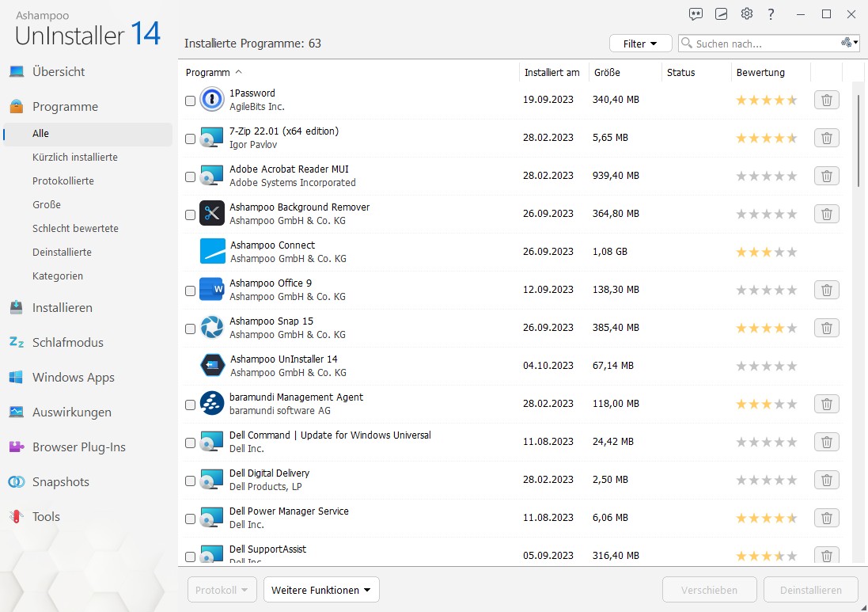Click trash icon for Adobe Acrobat Reader MUI
Screen dimensions: 868x612
click(x=827, y=176)
